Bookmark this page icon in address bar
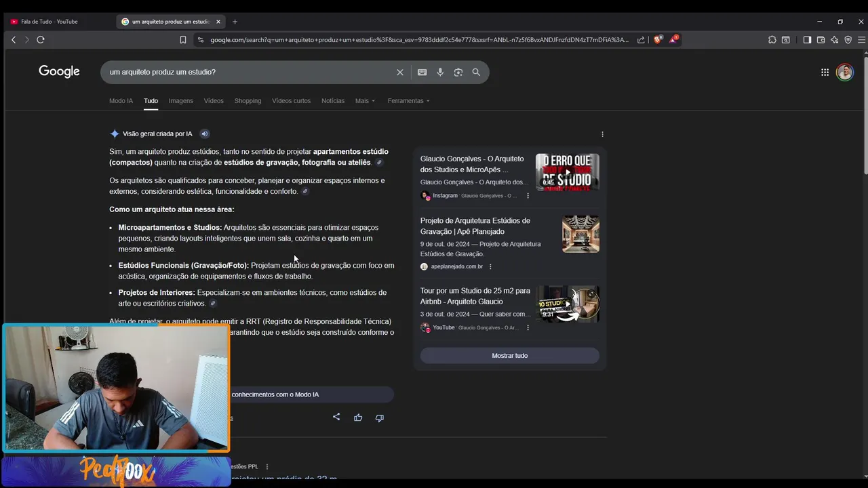 coord(183,40)
